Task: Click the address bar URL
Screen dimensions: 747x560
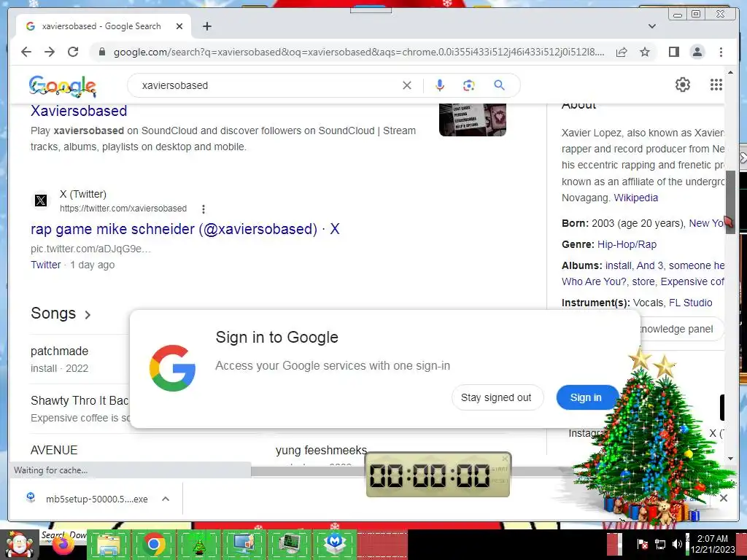Action: coord(359,52)
